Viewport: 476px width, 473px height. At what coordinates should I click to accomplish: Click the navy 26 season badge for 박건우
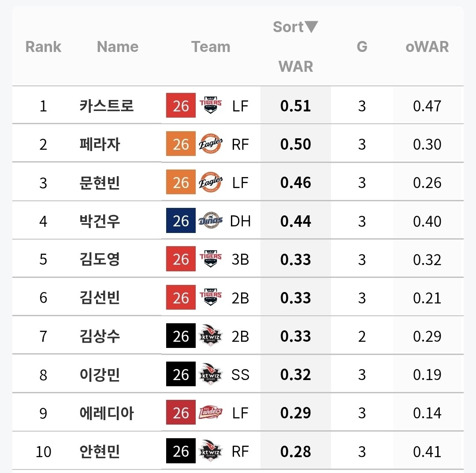click(x=181, y=221)
